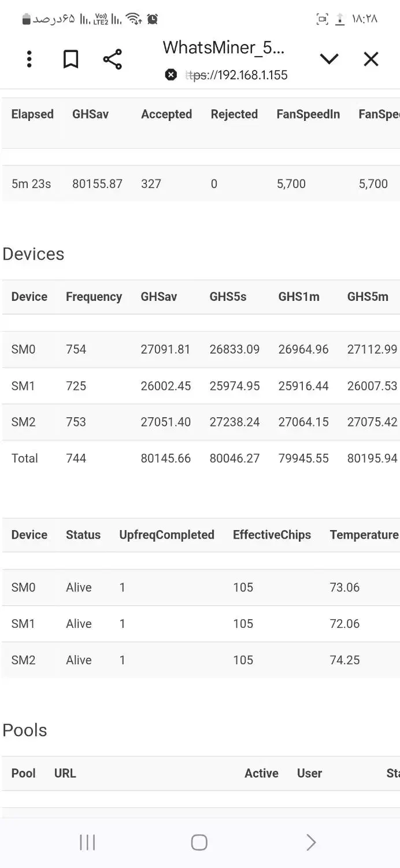Viewport: 400px width, 868px height.
Task: Click the Accepted column header
Action: [x=166, y=114]
